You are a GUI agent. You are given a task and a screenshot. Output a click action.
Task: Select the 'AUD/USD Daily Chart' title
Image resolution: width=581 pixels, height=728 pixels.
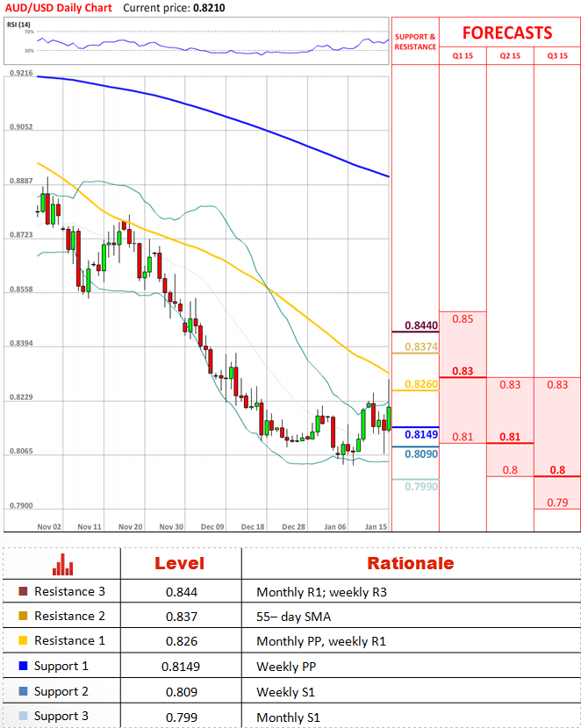(59, 8)
